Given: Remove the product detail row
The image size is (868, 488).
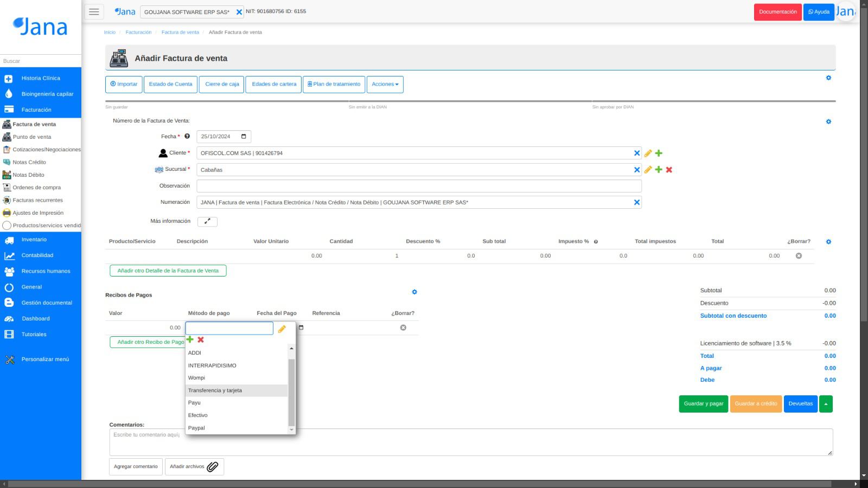Looking at the screenshot, I should pyautogui.click(x=799, y=256).
